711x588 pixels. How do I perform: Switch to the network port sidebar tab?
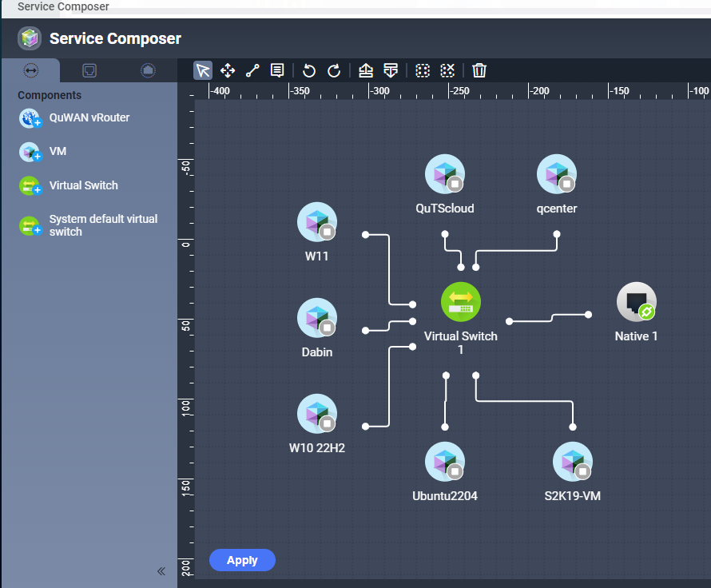[89, 71]
